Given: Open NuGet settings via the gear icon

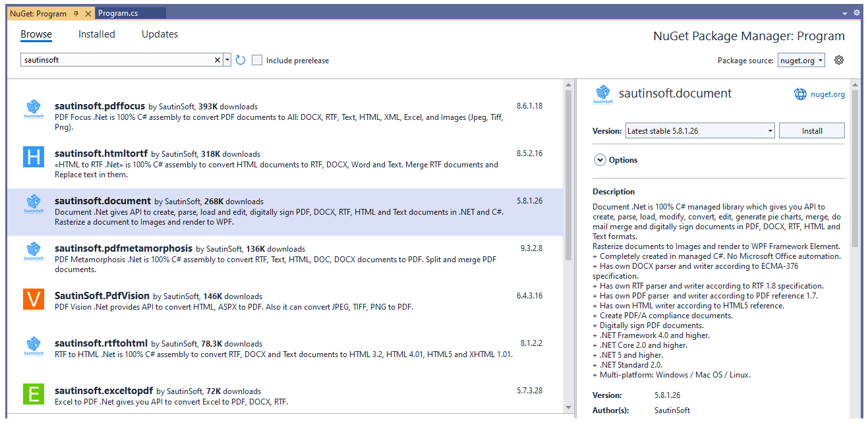Looking at the screenshot, I should (838, 59).
